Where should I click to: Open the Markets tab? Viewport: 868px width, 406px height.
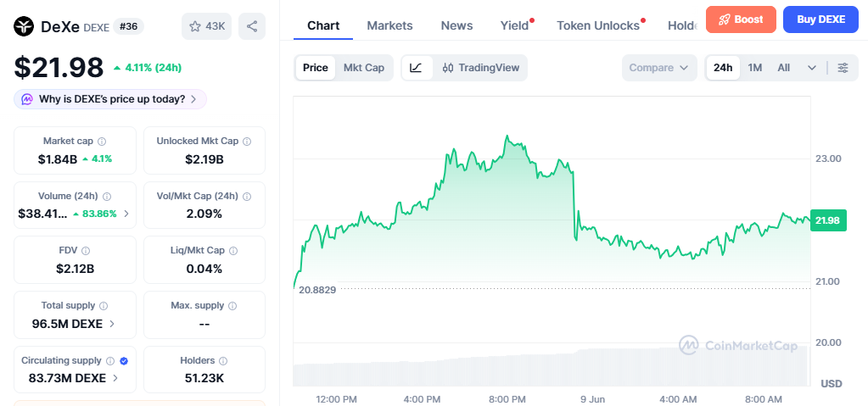389,25
